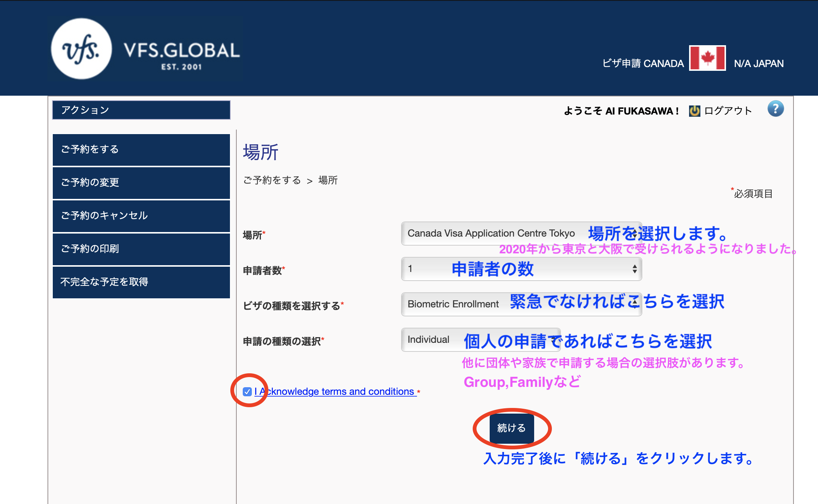Image resolution: width=818 pixels, height=504 pixels.
Task: Click the ご予約をする breadcrumb
Action: (x=272, y=180)
